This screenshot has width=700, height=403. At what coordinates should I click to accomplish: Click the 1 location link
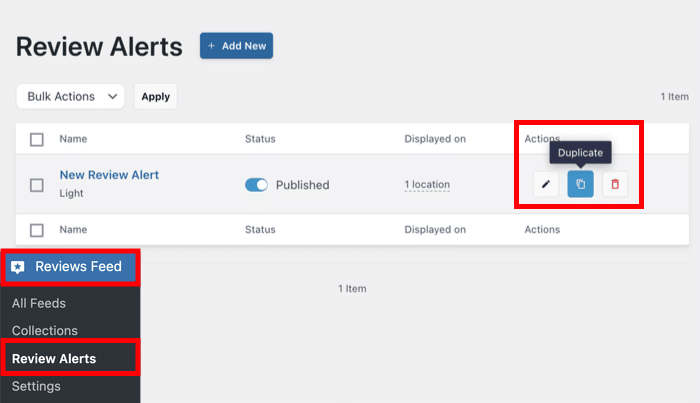click(427, 185)
